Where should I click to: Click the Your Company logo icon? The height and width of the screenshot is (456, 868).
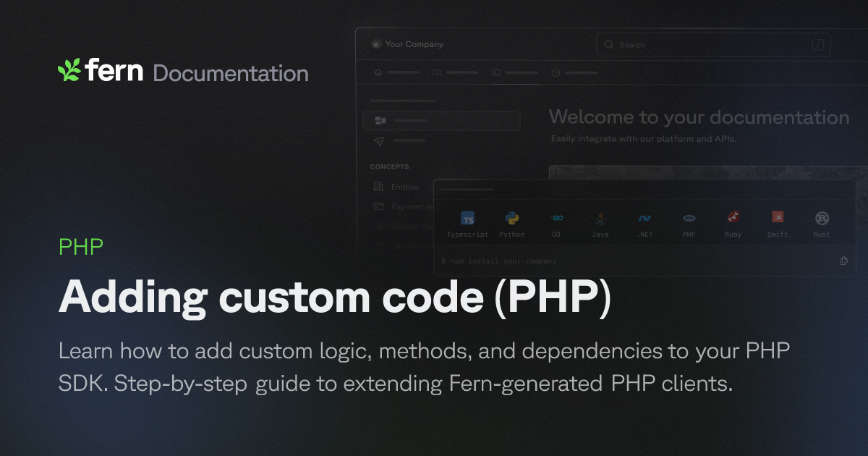point(375,44)
